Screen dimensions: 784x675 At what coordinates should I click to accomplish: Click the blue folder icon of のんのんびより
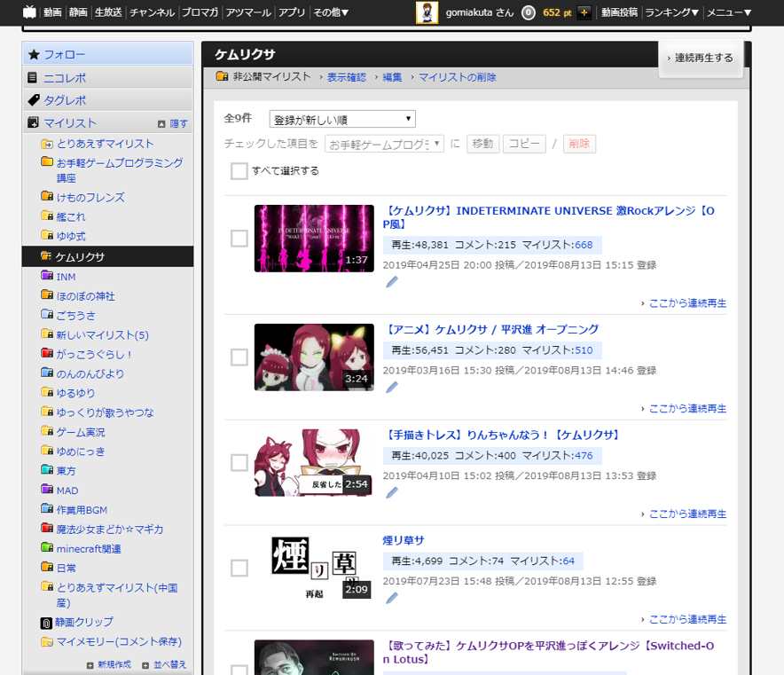click(x=47, y=373)
